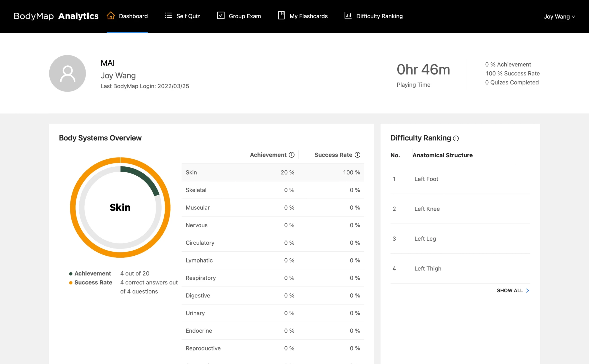Click the 4 out of 20 text
Screen dimensions: 589x364
click(x=135, y=273)
